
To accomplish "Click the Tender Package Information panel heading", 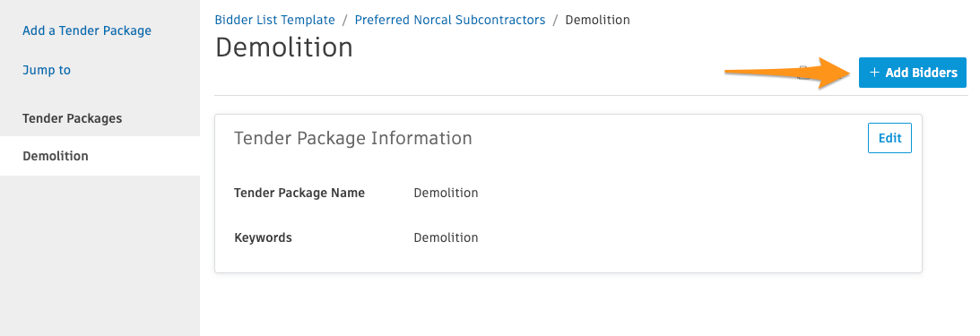I will pos(353,138).
